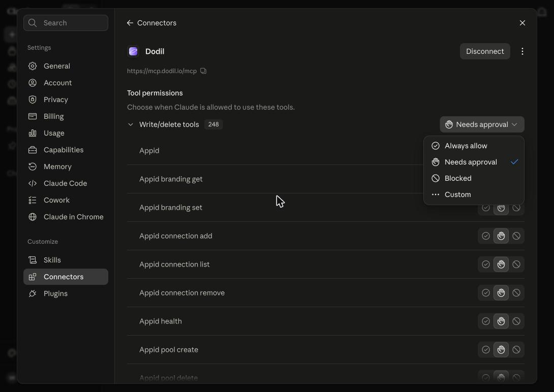Click the Cowork checklist icon
This screenshot has width=554, height=392.
(33, 200)
